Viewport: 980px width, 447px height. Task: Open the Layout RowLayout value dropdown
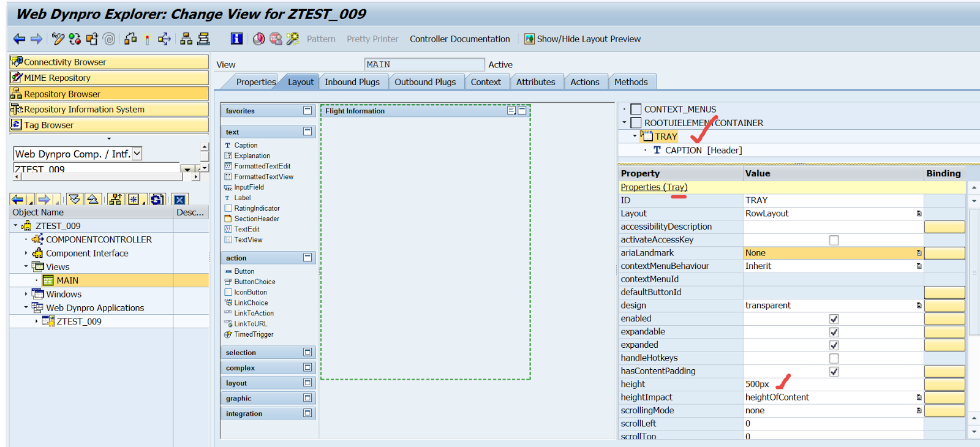[919, 214]
